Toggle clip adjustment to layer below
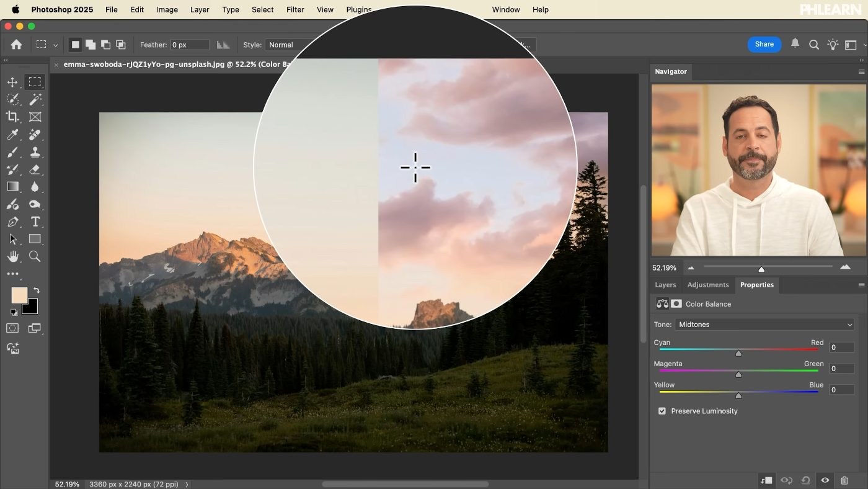This screenshot has width=868, height=489. point(766,480)
